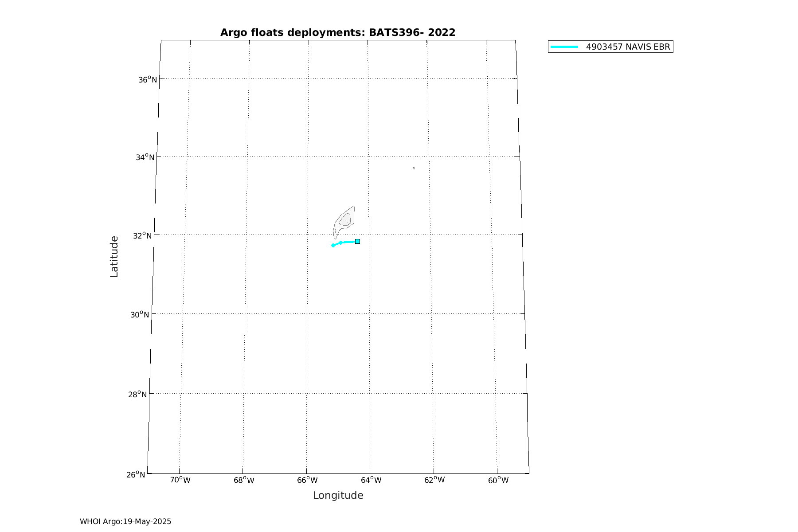798x532 pixels.
Task: Click the '66°W' longitude tick label
Action: tap(307, 480)
